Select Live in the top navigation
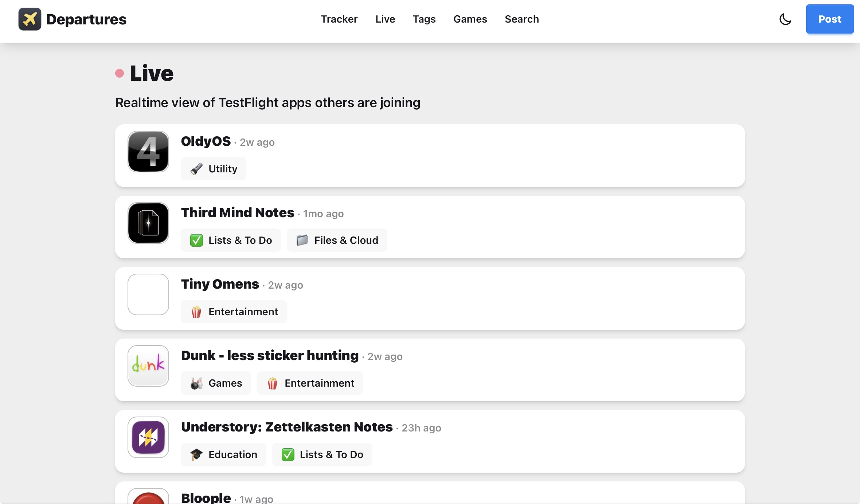 coord(385,19)
